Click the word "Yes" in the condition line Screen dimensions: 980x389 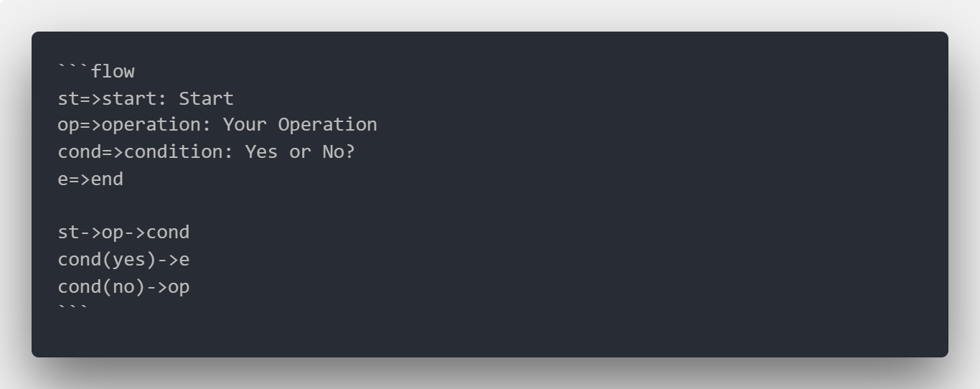point(261,152)
